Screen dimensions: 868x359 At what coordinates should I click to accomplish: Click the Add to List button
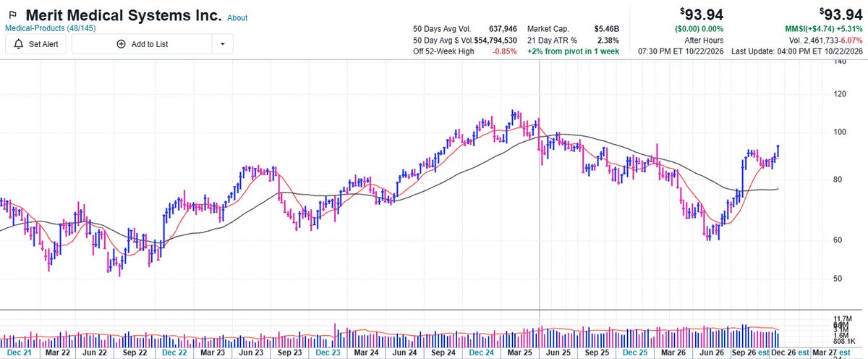[142, 44]
